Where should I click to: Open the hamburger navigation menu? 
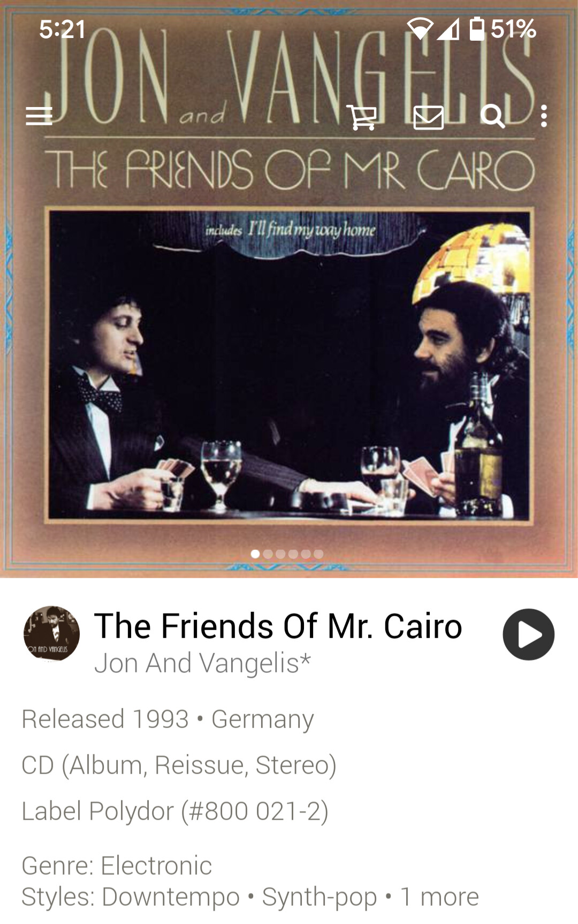[39, 116]
